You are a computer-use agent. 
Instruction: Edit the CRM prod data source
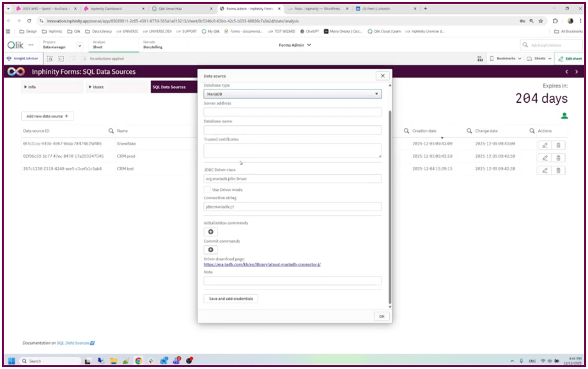point(545,158)
